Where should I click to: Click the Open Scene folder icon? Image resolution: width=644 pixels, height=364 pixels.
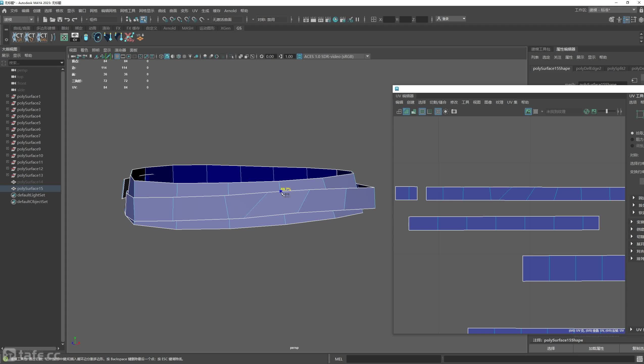pos(52,19)
